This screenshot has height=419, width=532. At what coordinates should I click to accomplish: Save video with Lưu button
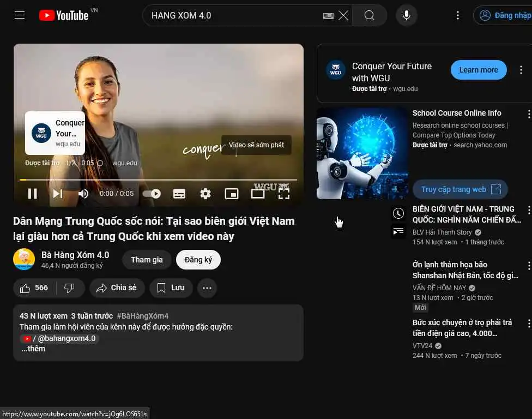click(x=171, y=288)
